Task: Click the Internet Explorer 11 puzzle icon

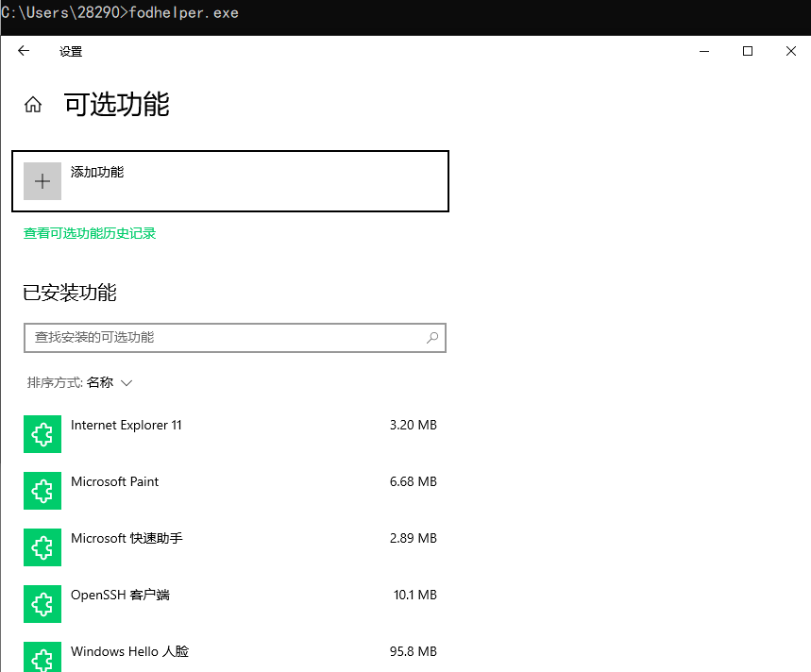Action: tap(42, 434)
